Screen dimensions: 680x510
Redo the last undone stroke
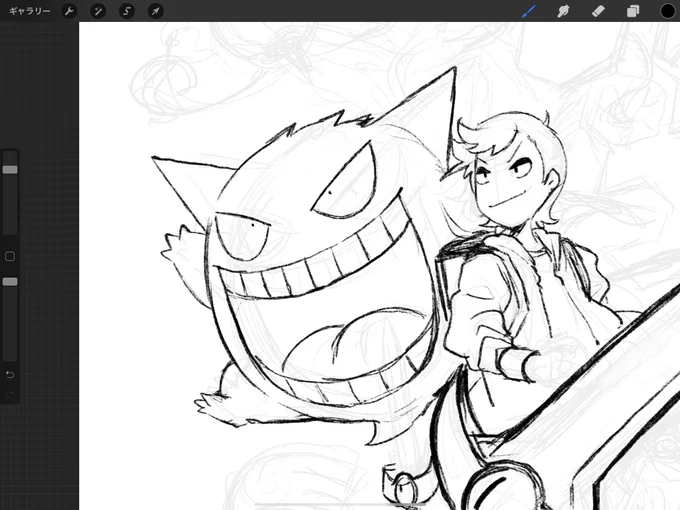click(x=10, y=394)
